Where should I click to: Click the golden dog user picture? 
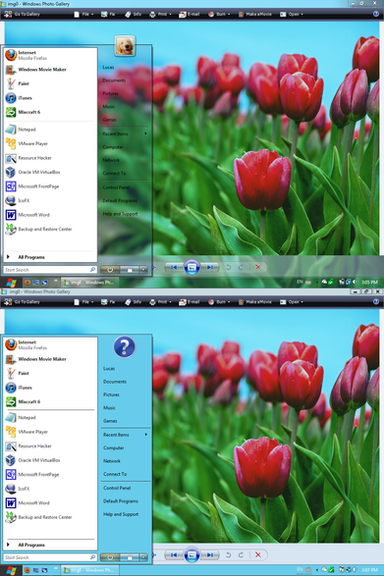click(x=125, y=46)
